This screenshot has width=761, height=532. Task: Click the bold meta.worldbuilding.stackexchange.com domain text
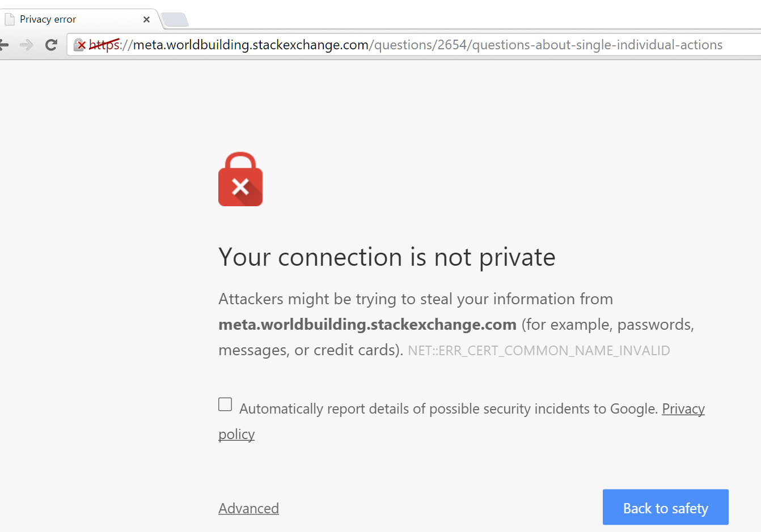click(x=367, y=325)
